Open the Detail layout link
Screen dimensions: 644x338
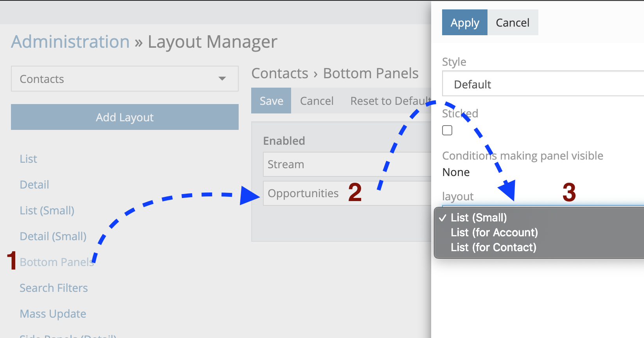[x=34, y=185]
